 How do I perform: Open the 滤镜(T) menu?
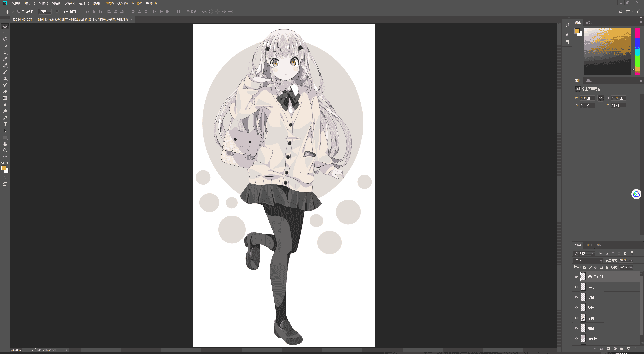coord(97,3)
